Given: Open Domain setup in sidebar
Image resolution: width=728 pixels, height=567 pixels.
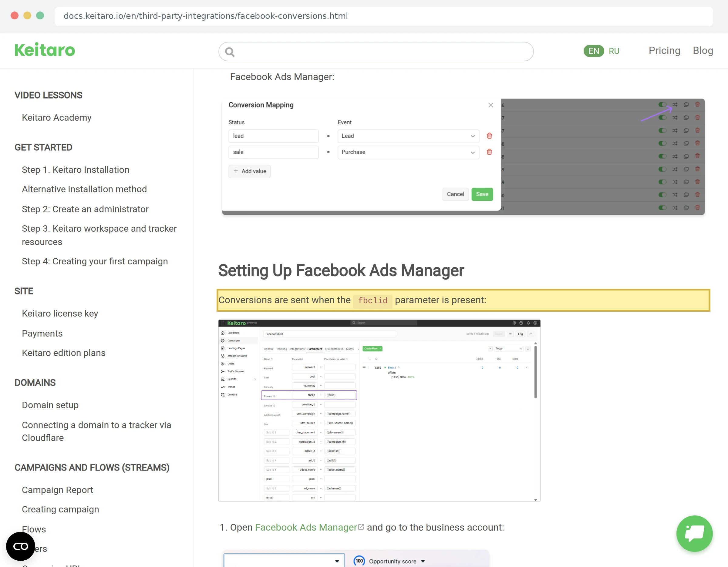Looking at the screenshot, I should click(50, 405).
